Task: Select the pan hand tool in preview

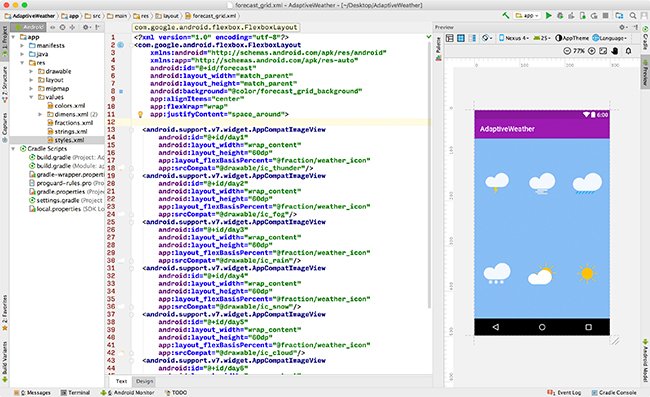Action: [615, 51]
